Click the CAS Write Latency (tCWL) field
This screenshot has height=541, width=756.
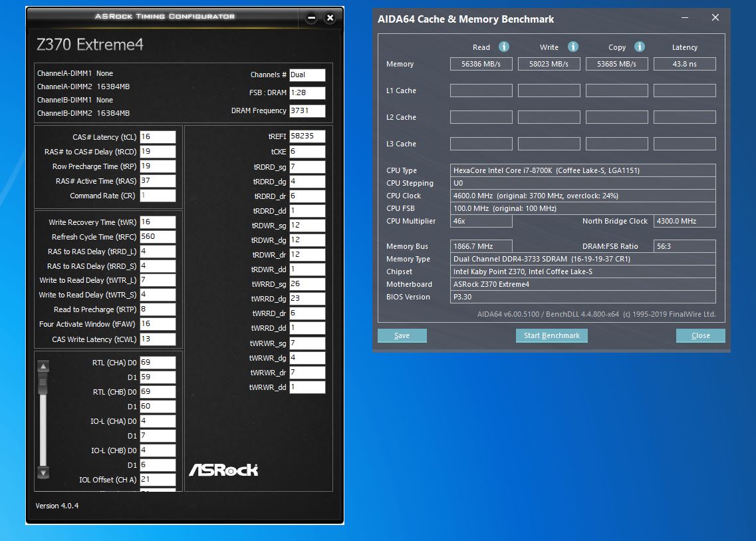pos(158,339)
